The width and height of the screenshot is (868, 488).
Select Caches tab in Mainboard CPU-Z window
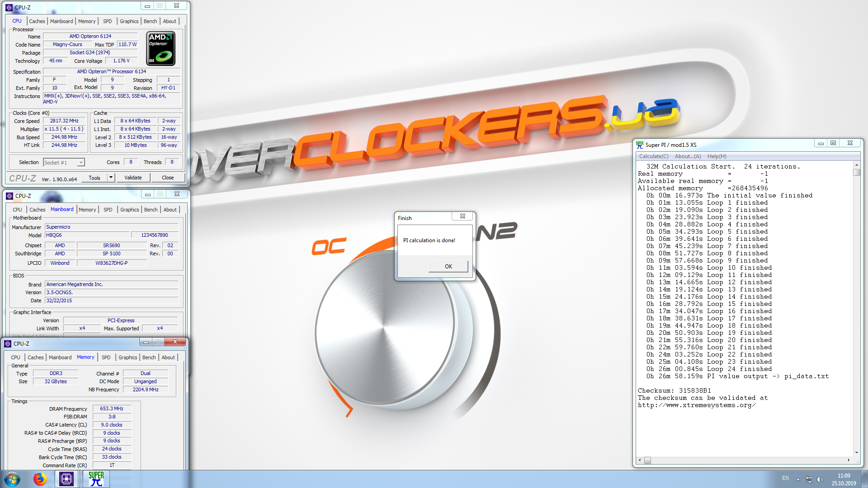pyautogui.click(x=37, y=210)
